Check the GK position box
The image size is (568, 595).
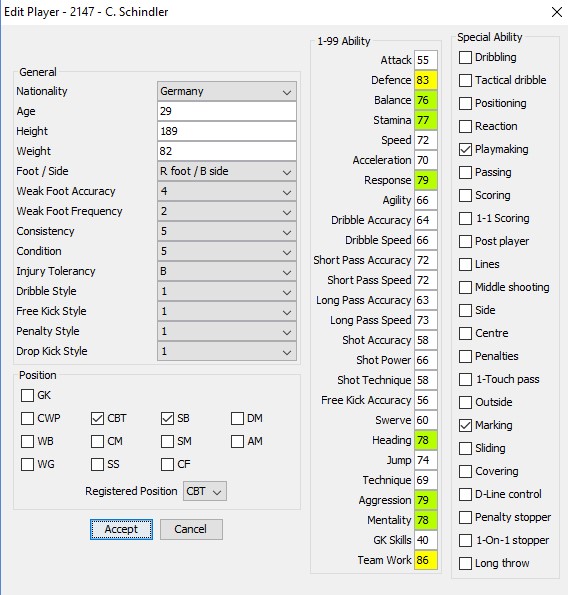[27, 395]
